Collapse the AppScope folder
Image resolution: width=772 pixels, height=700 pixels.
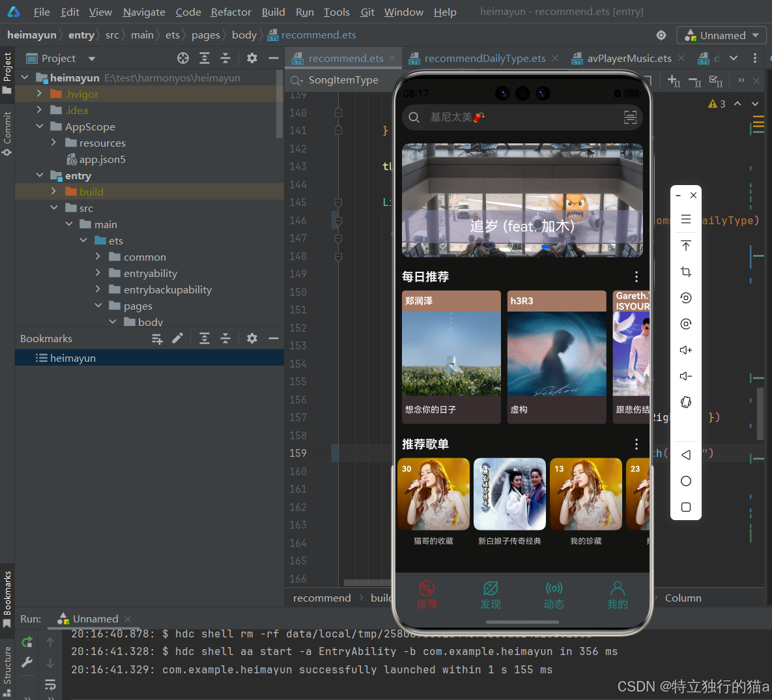click(x=39, y=126)
